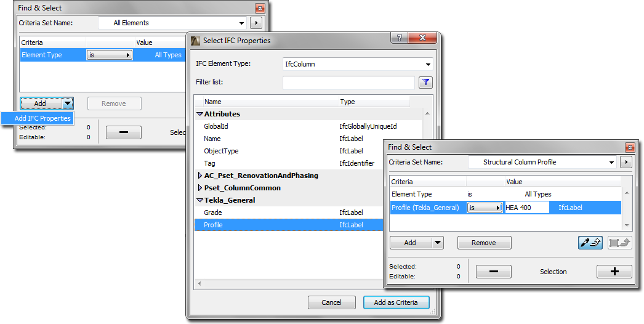
Task: Click the Name column header
Action: click(271, 102)
